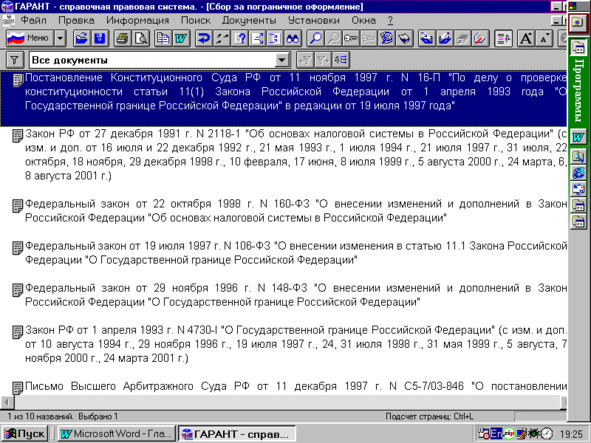Screen dimensions: 591x443
Task: Click the open folder icon in toolbar
Action: 82,38
